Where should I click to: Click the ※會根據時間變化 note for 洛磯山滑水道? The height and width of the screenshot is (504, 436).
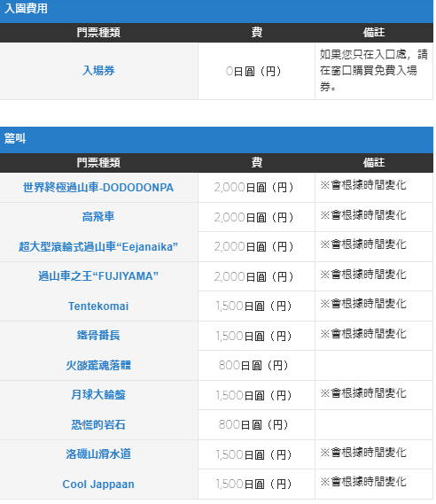click(363, 453)
